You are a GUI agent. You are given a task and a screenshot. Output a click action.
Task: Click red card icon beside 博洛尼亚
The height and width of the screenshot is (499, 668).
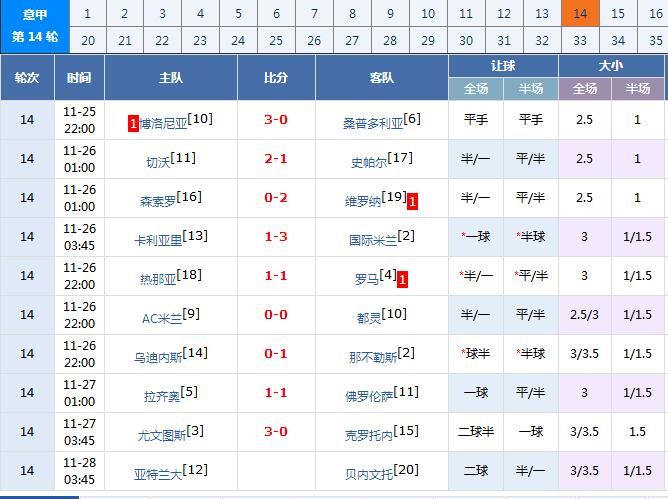(133, 124)
